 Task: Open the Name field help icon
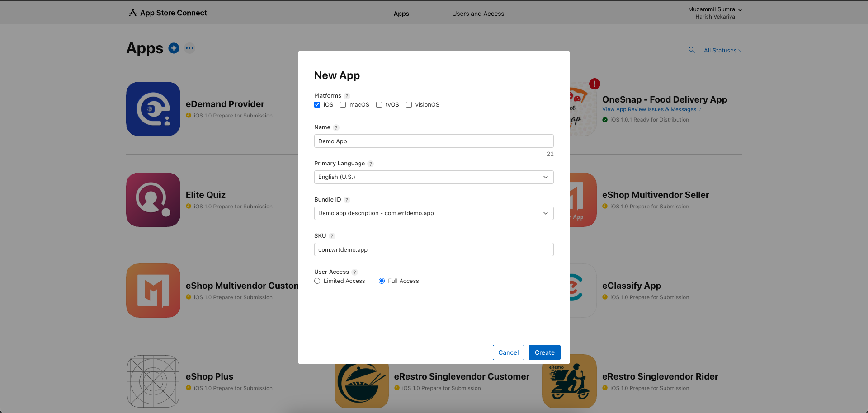click(336, 127)
